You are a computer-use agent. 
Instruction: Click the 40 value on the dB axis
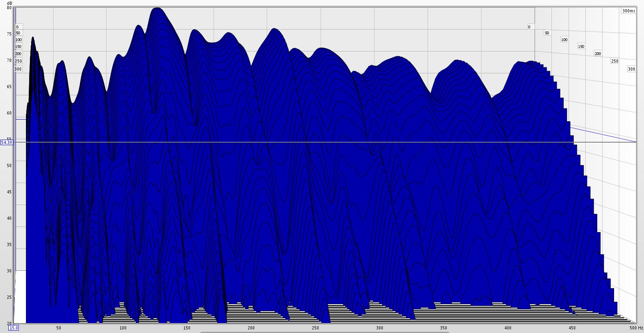click(9, 218)
